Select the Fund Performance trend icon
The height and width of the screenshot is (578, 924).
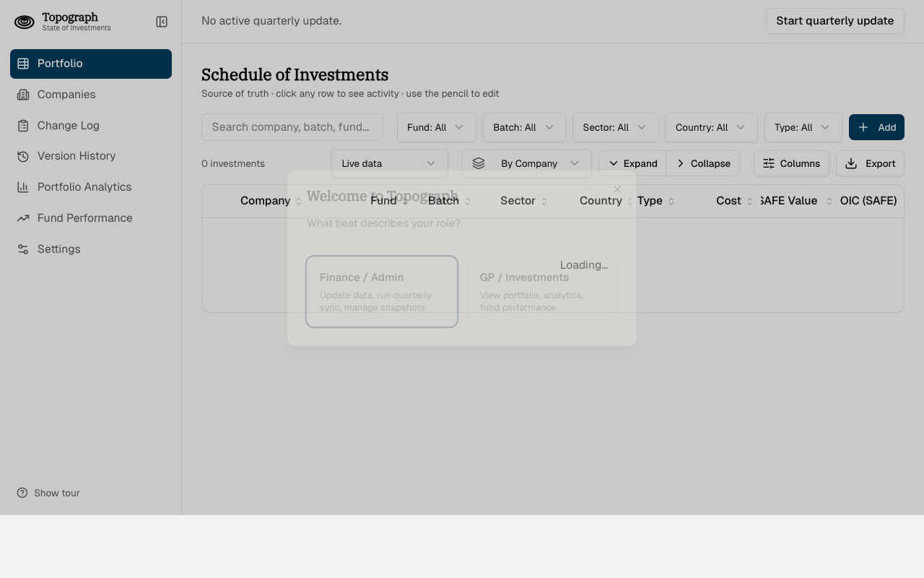pyautogui.click(x=24, y=218)
